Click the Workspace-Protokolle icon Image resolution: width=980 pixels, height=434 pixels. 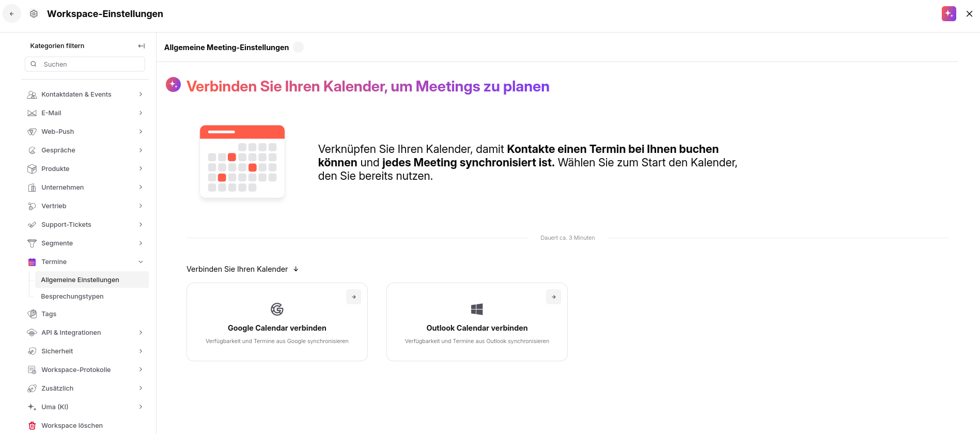[32, 370]
